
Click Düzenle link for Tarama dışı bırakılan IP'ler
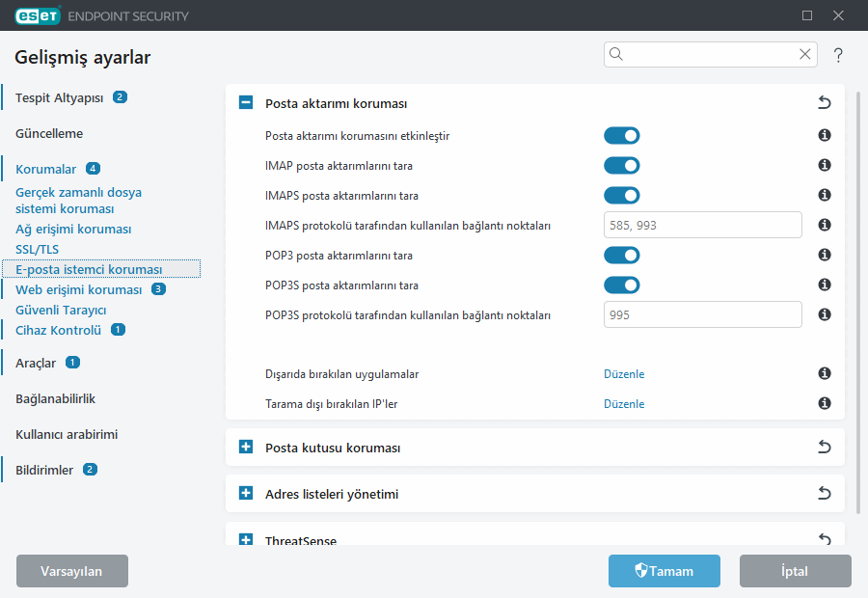pos(624,404)
